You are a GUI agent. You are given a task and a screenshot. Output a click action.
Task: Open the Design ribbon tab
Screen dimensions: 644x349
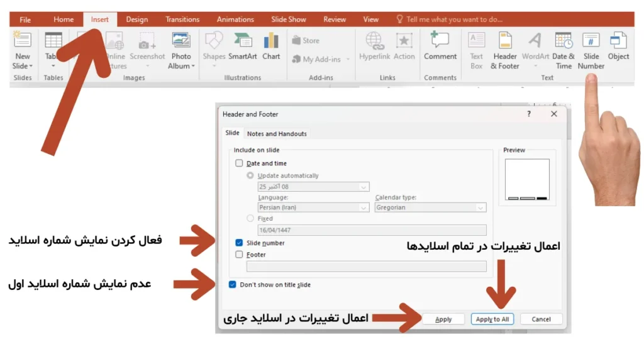tap(137, 19)
